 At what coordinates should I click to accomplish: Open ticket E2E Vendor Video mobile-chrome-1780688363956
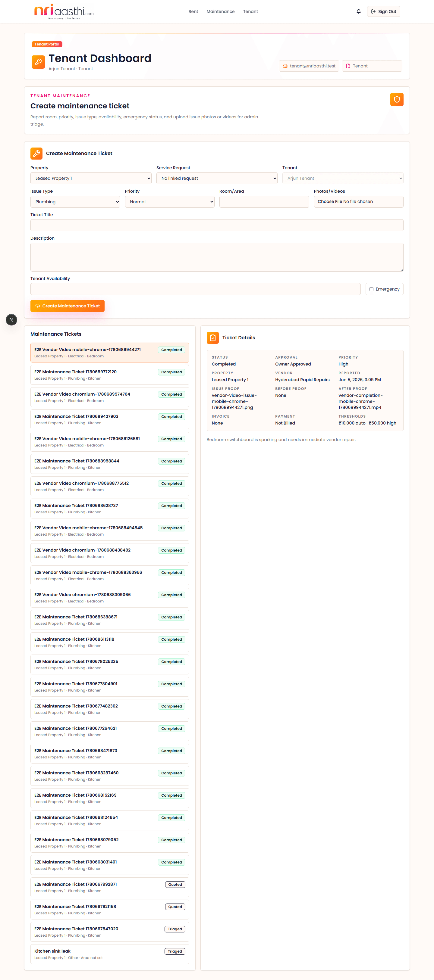[110, 576]
